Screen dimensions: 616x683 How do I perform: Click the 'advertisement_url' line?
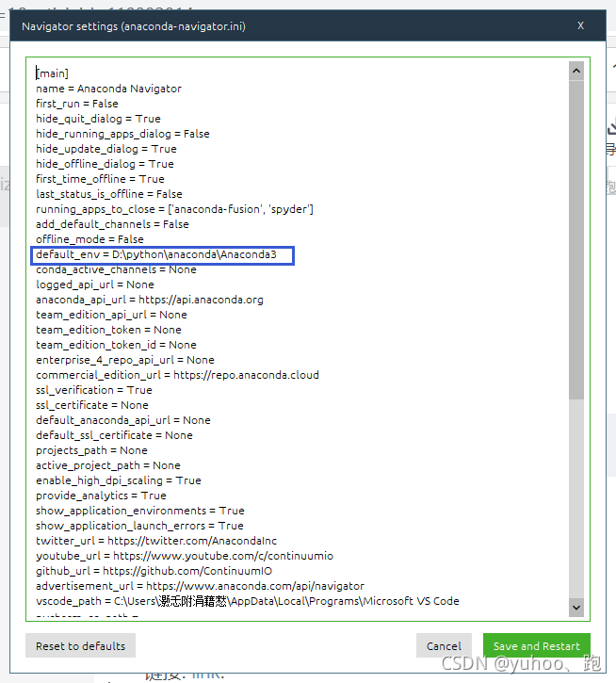pyautogui.click(x=200, y=586)
